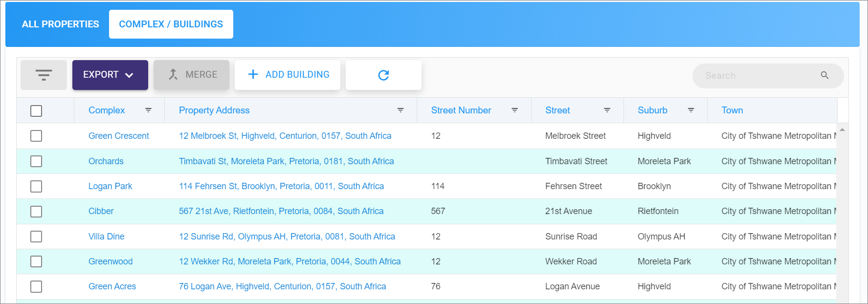Select the Sunrise Road cell
This screenshot has width=868, height=304.
[571, 237]
